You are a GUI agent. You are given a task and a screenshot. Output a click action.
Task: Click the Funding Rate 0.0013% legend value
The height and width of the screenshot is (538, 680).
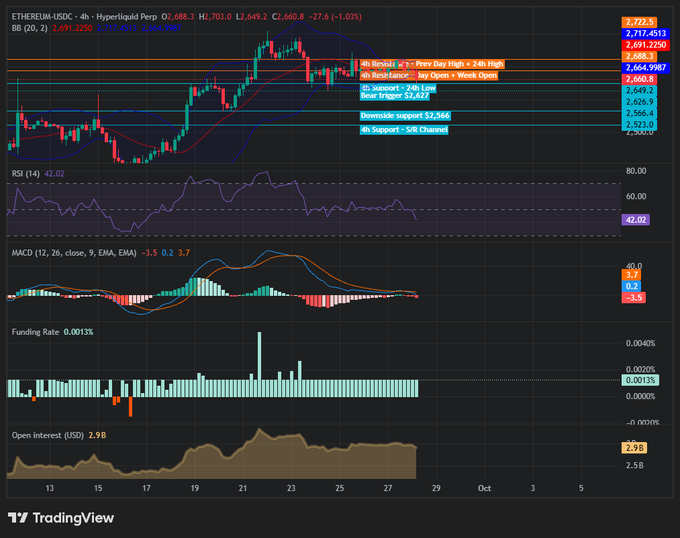click(x=78, y=332)
